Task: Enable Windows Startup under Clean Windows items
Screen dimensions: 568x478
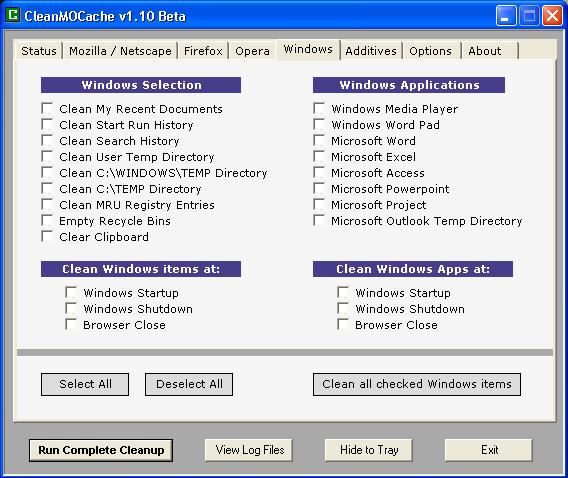Action: (x=71, y=292)
